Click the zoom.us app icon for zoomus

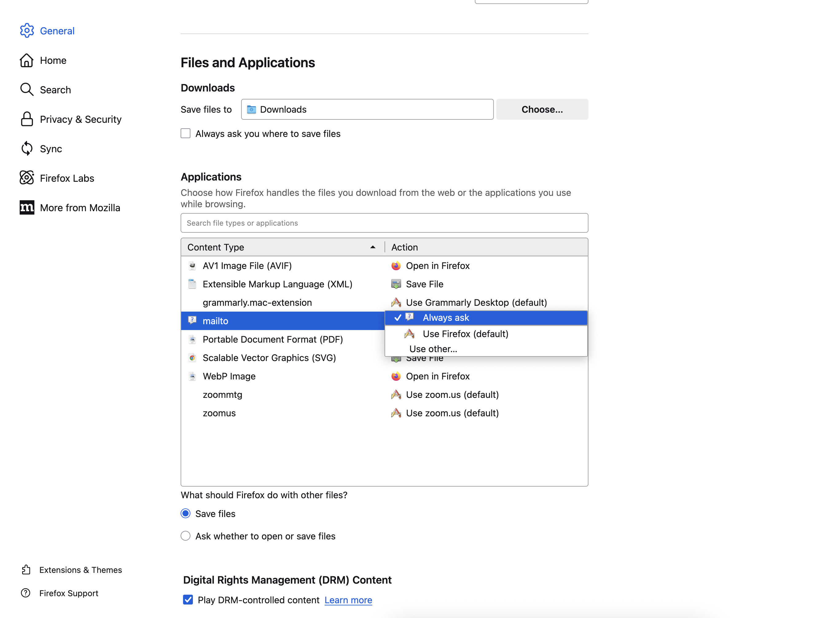(x=396, y=413)
